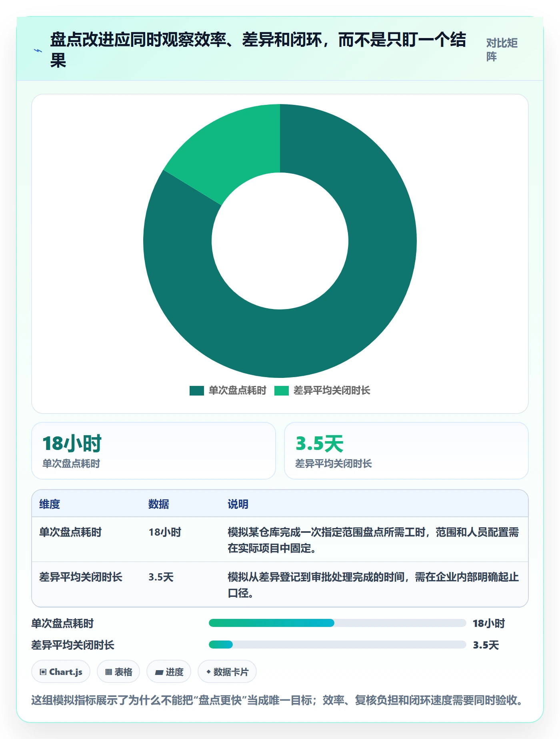Click the 单次盘点耗时 progress row label
The image size is (560, 739).
(x=62, y=623)
